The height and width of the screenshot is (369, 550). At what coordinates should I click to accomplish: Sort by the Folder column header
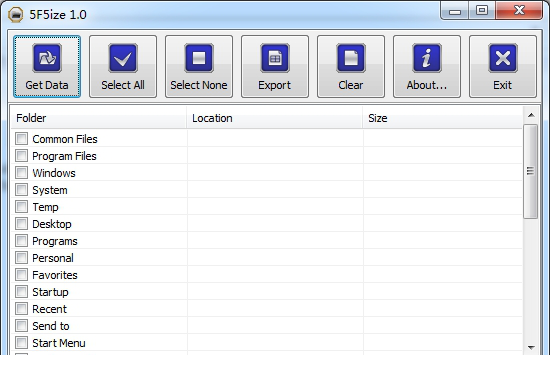(x=99, y=118)
